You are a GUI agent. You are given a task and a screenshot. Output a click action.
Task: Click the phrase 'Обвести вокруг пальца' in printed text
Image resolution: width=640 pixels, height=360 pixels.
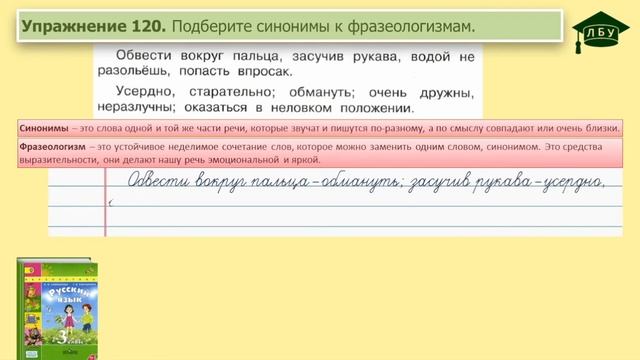(199, 56)
